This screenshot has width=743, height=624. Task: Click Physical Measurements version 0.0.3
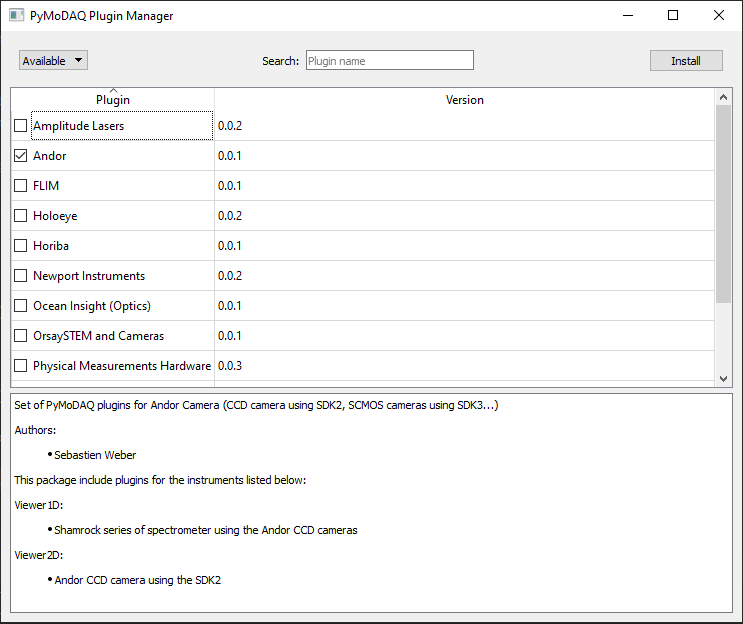point(464,365)
